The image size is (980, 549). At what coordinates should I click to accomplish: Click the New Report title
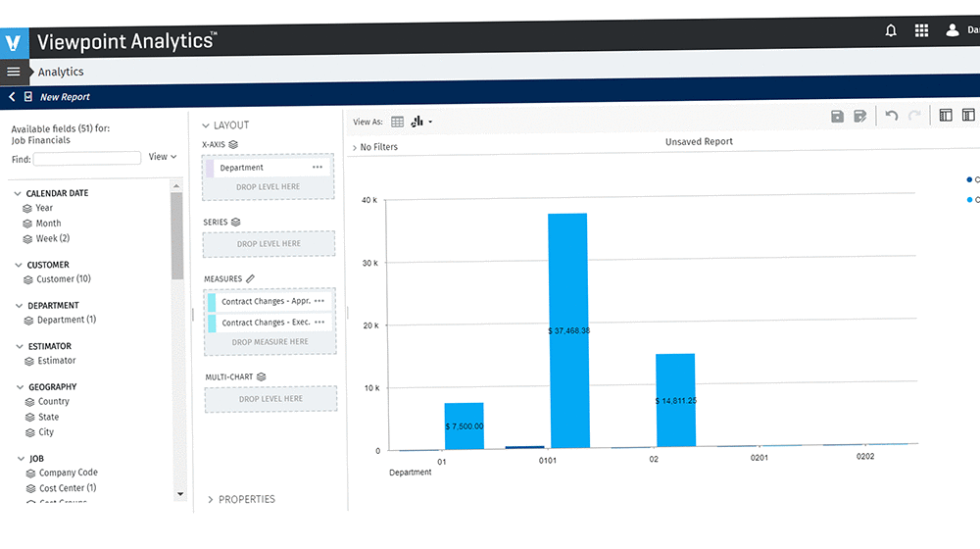(65, 97)
